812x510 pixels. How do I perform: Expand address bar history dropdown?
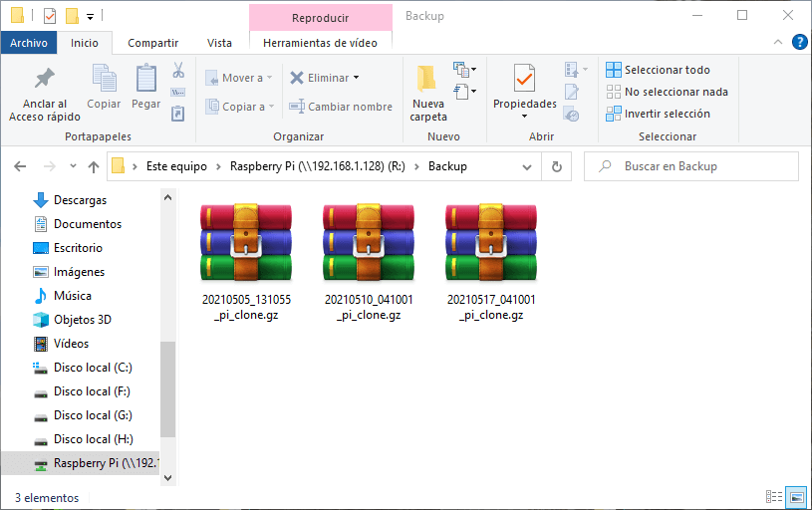coord(527,166)
